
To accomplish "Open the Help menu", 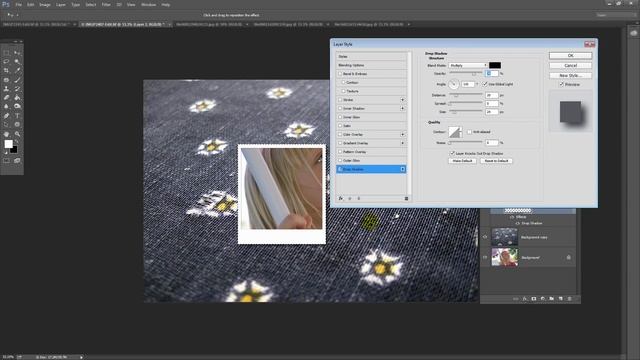I will coord(165,5).
